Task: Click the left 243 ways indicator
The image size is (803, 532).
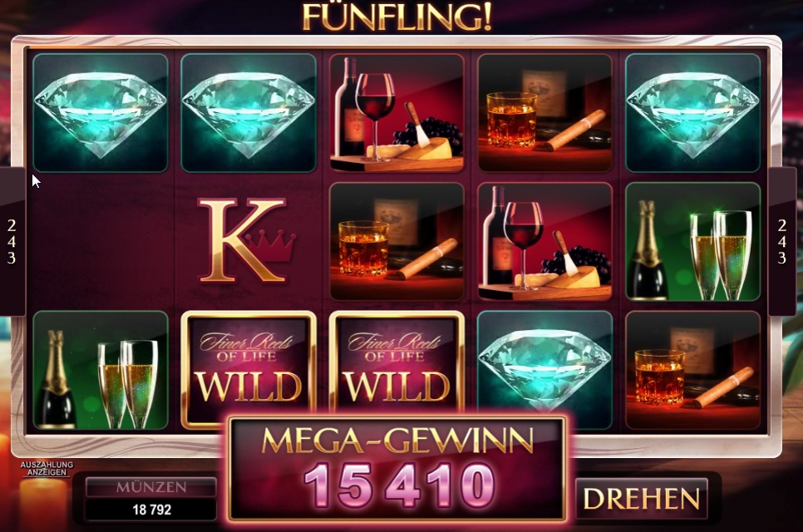Action: [x=12, y=241]
